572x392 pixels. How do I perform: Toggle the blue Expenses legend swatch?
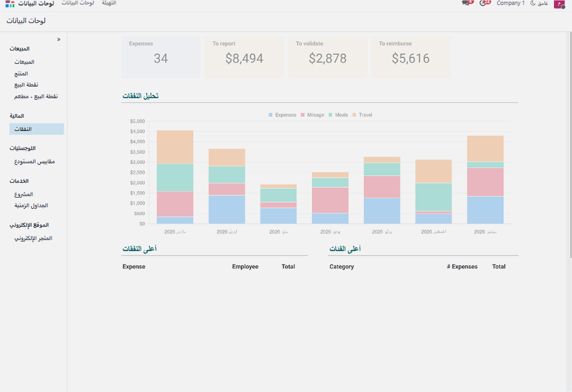tap(271, 115)
